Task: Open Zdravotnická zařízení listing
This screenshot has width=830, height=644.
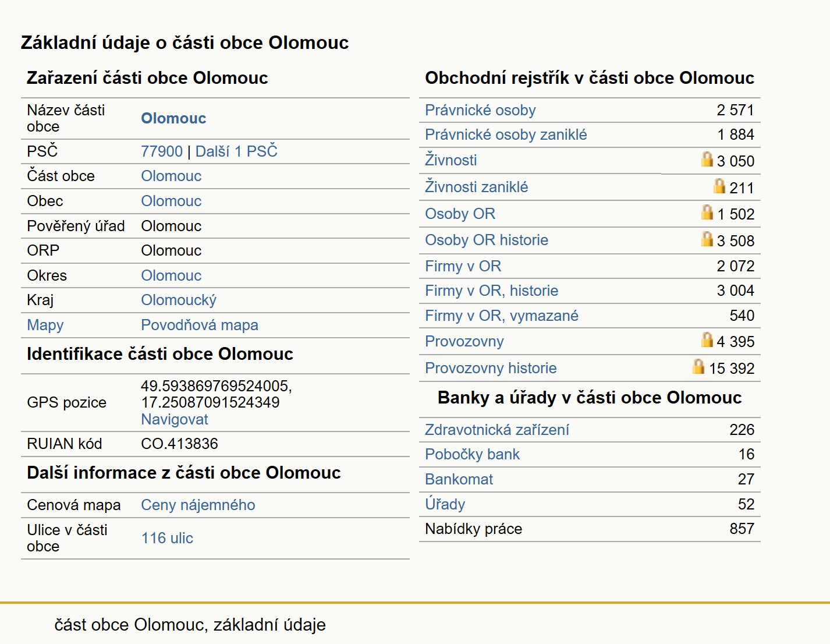Action: tap(497, 430)
